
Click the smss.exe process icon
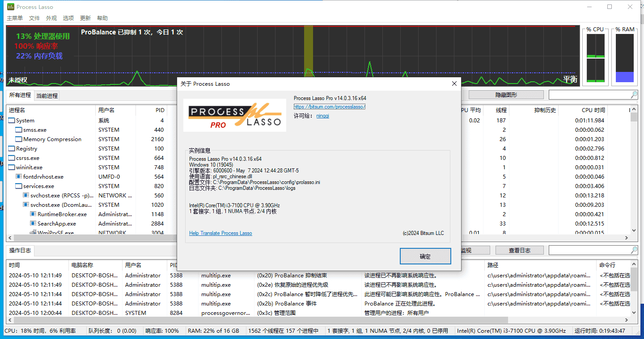tap(19, 130)
